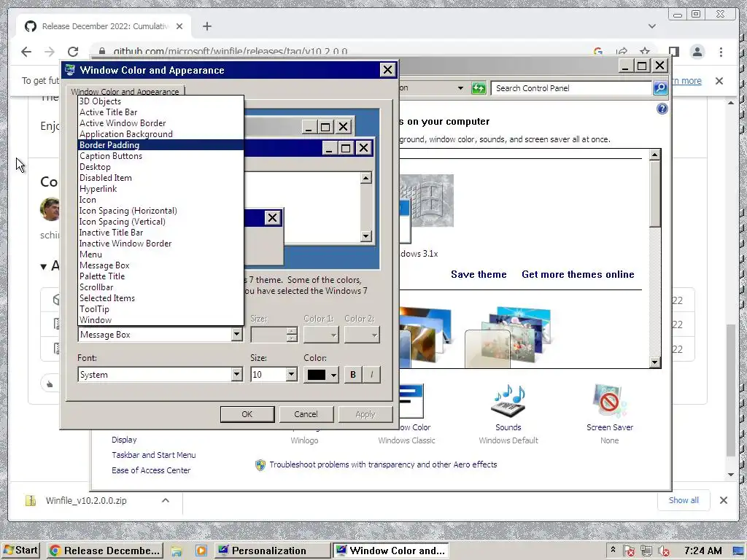Select Application Background entry
747x560 pixels.
coord(160,134)
